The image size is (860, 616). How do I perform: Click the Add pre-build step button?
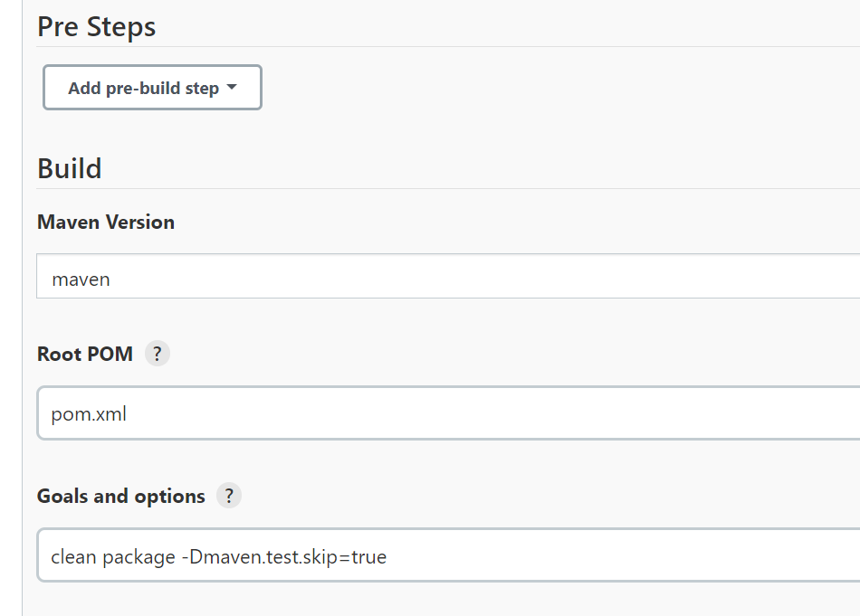pyautogui.click(x=143, y=88)
